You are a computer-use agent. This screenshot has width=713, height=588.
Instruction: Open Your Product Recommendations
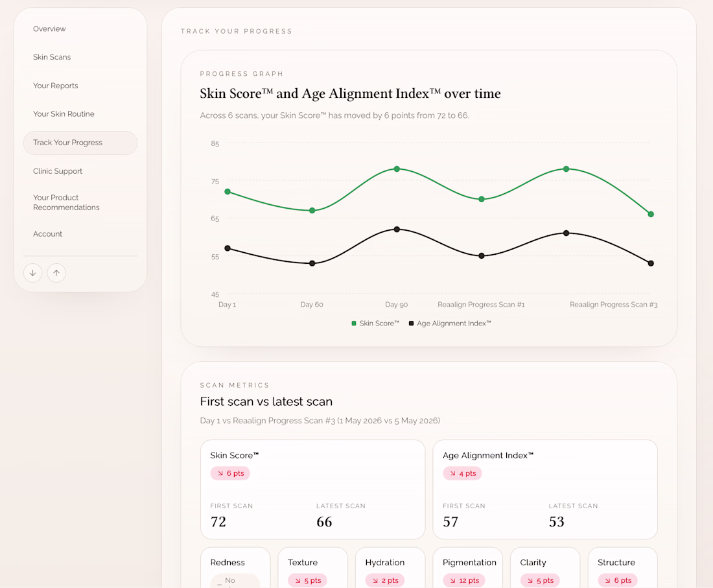pos(66,202)
